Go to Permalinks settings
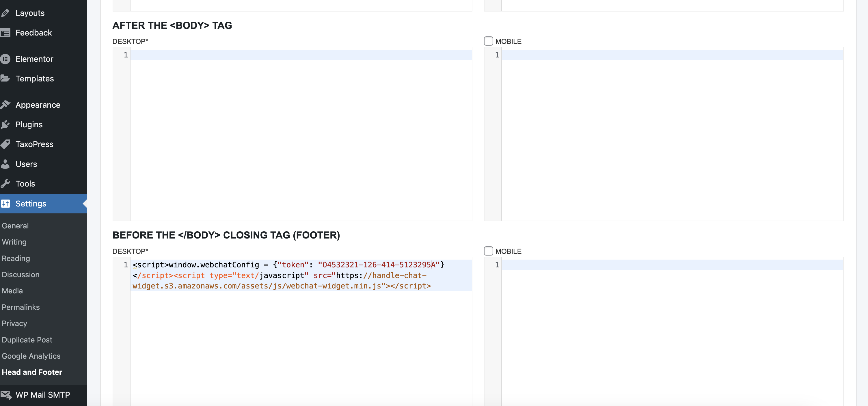868x406 pixels. 21,307
